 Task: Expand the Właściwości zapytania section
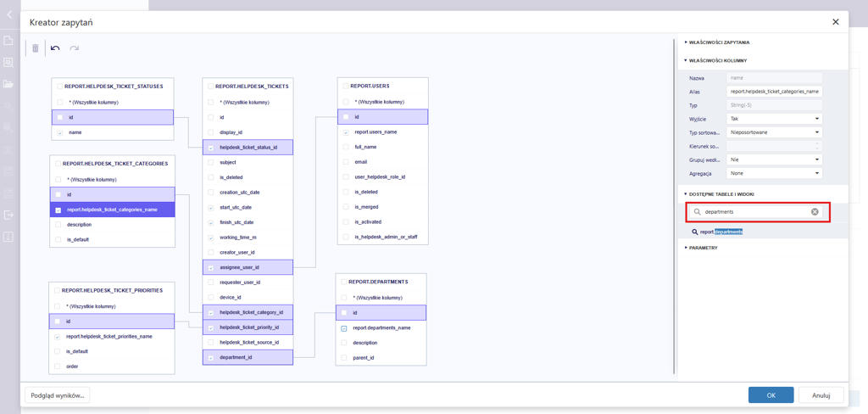pos(719,42)
